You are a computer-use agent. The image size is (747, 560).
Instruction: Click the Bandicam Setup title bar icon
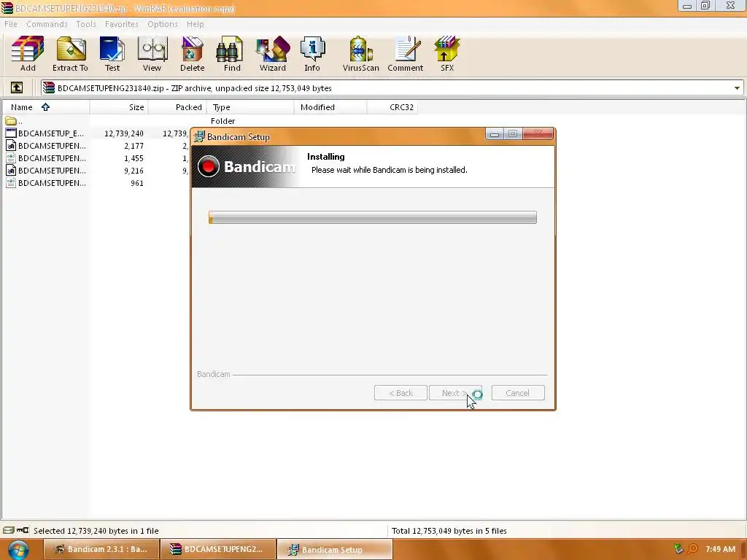point(199,136)
